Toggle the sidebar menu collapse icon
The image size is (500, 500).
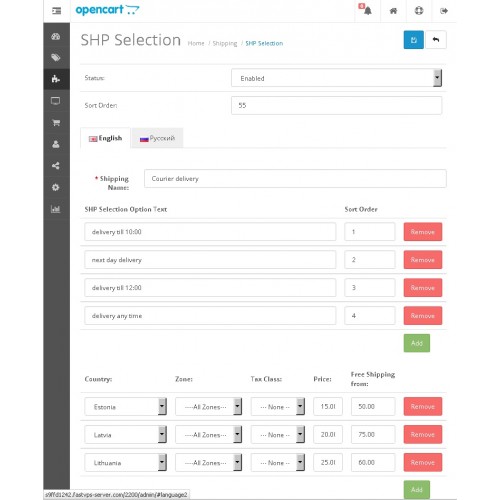(x=57, y=11)
